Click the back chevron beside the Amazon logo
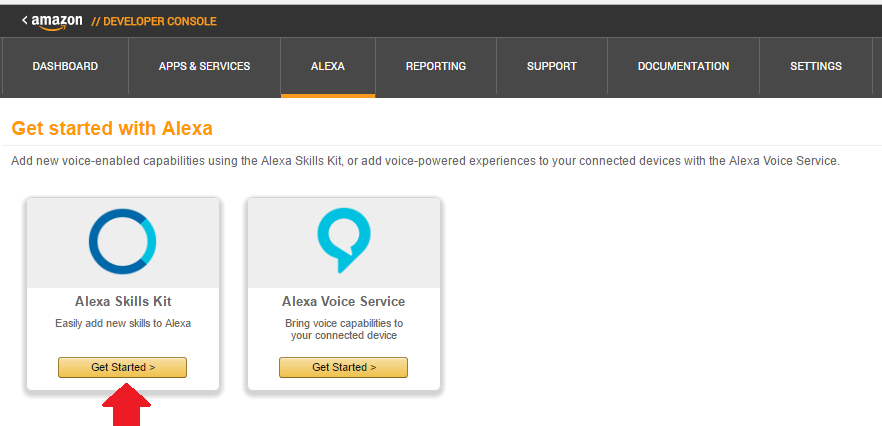The width and height of the screenshot is (882, 426). (24, 20)
